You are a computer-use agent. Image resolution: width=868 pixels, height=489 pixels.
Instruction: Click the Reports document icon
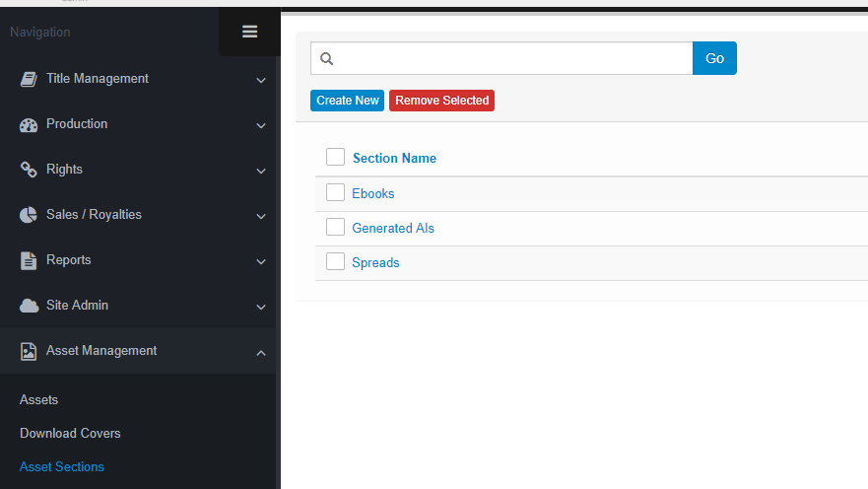pyautogui.click(x=29, y=260)
